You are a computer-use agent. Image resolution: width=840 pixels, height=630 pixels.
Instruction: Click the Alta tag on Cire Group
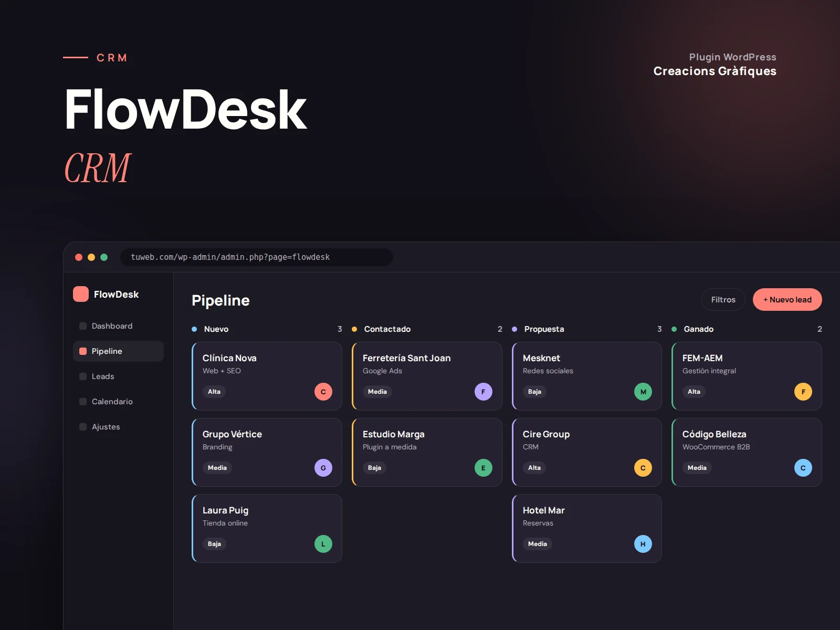(534, 468)
